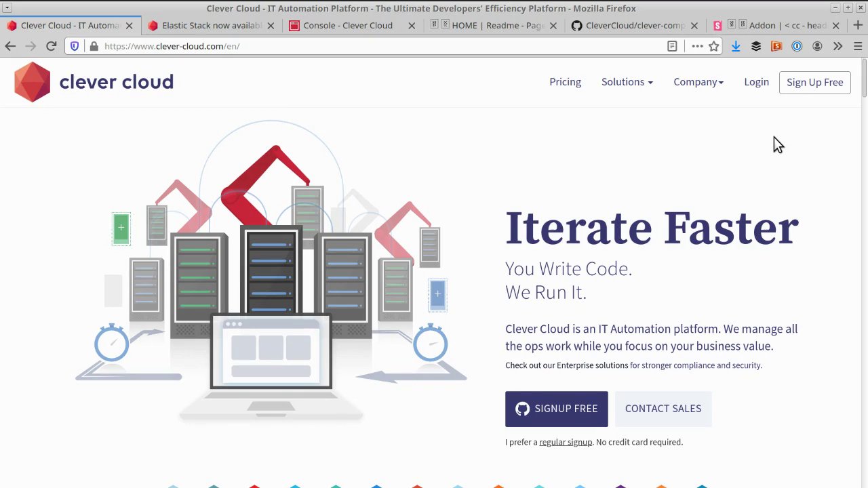Toggle reader view icon in address bar
The image size is (868, 488).
click(x=672, y=46)
